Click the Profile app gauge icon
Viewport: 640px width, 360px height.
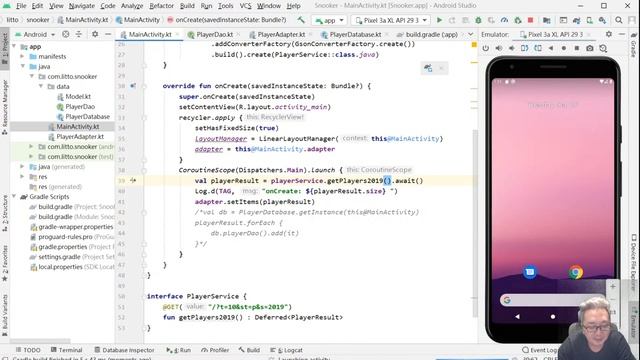(x=504, y=20)
